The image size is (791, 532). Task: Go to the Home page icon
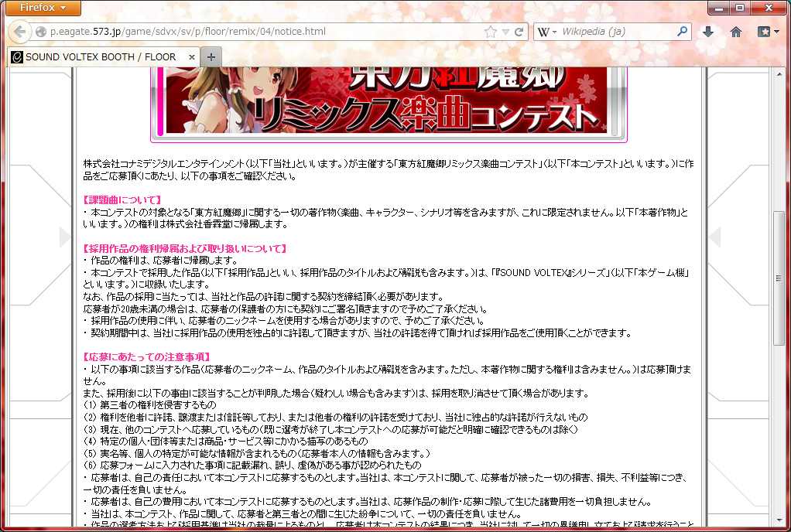tap(736, 32)
